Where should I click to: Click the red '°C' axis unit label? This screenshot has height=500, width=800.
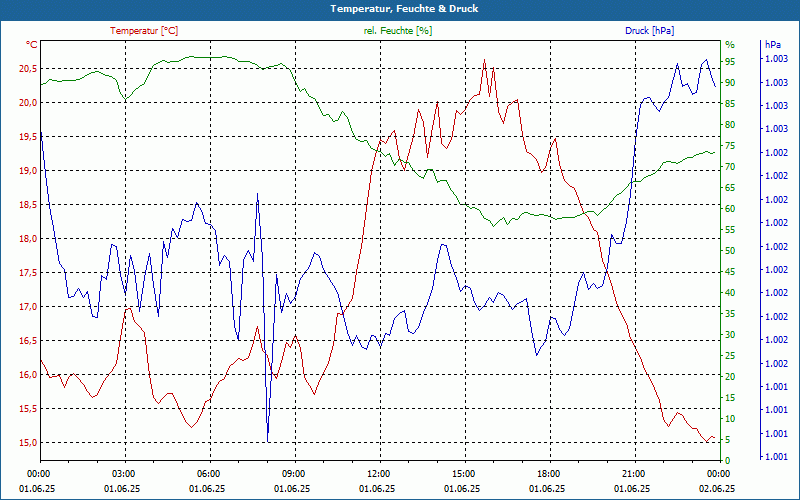[32, 45]
